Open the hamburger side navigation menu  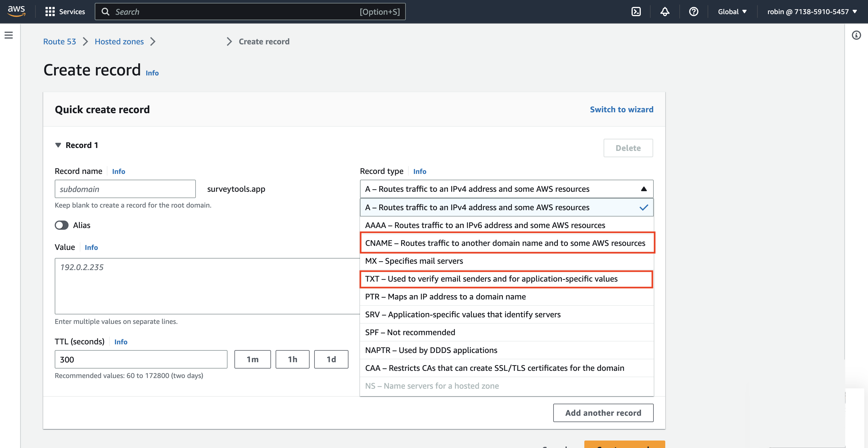click(x=9, y=35)
